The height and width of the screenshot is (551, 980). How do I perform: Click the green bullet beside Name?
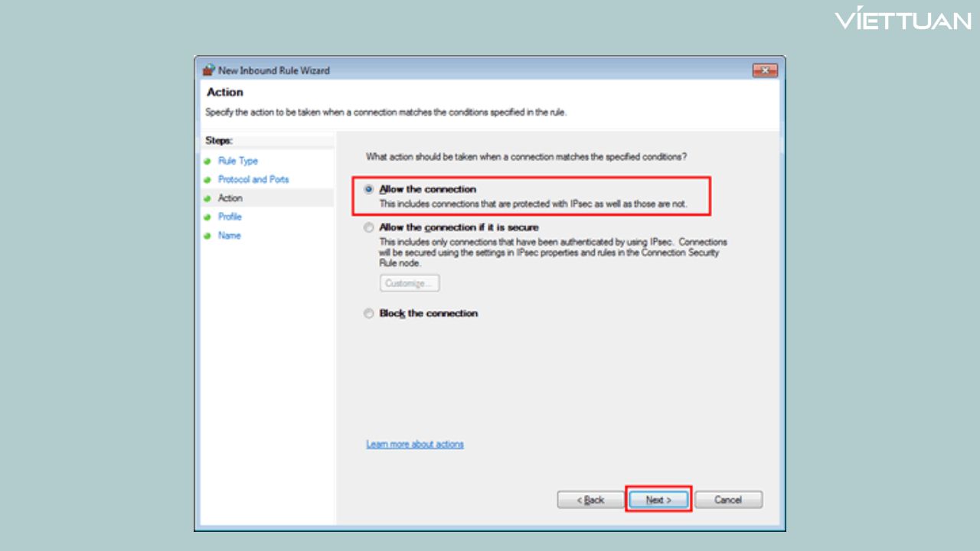(x=207, y=236)
